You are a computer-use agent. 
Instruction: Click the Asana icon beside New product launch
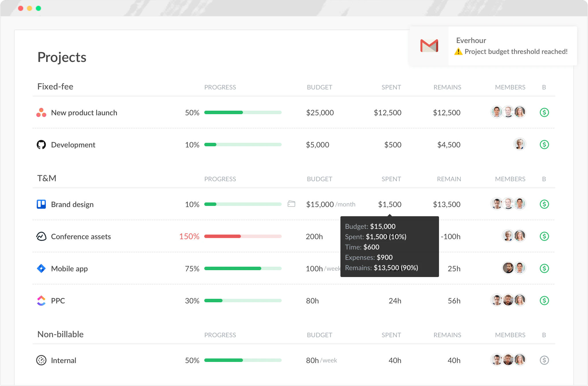(41, 112)
